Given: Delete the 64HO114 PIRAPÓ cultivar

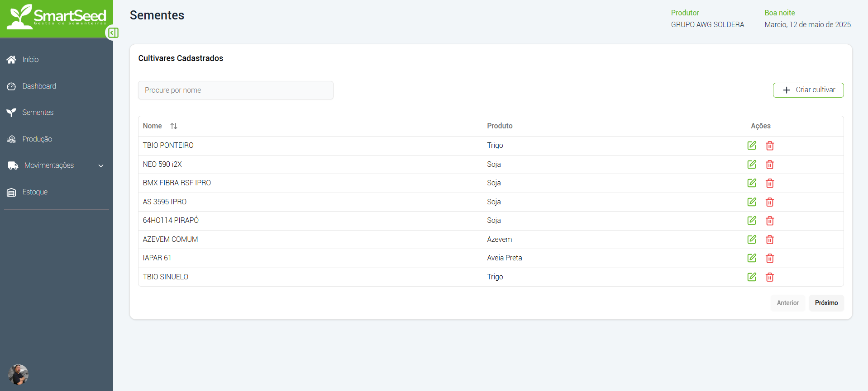Looking at the screenshot, I should (770, 221).
